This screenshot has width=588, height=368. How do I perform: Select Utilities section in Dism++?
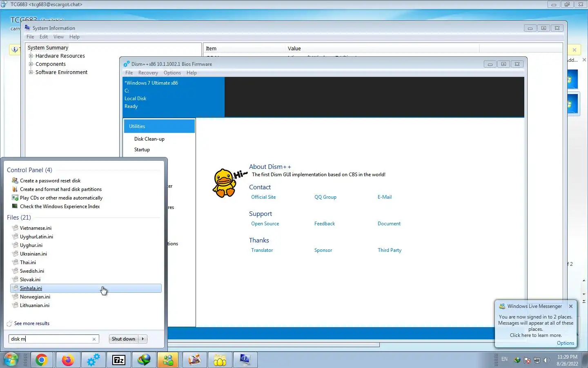coord(159,126)
